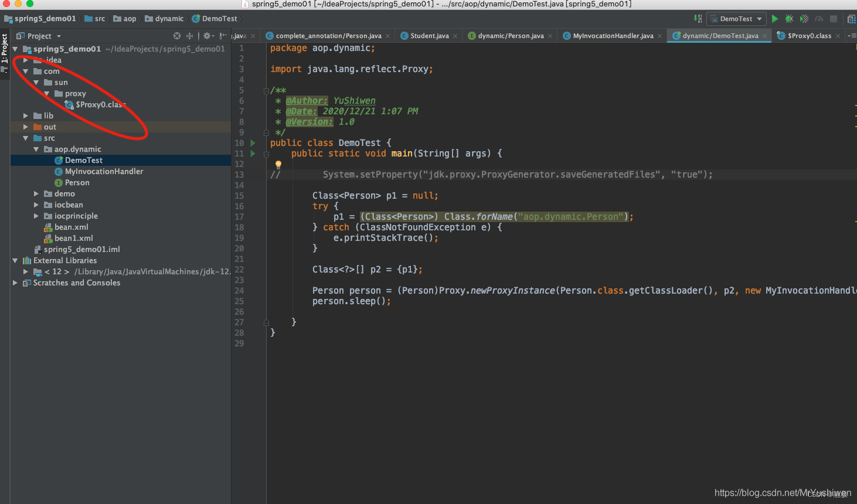Collapse the spring5_demo01 project root

(15, 49)
